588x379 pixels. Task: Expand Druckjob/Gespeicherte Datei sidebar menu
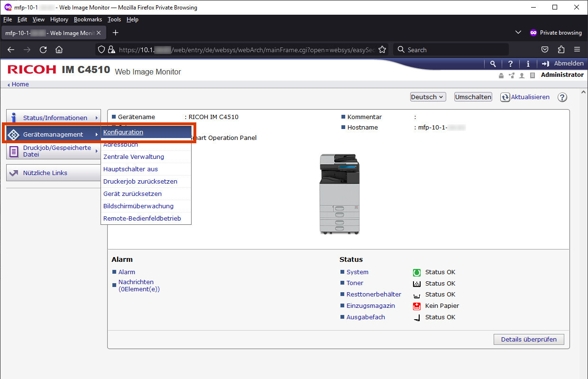click(54, 151)
